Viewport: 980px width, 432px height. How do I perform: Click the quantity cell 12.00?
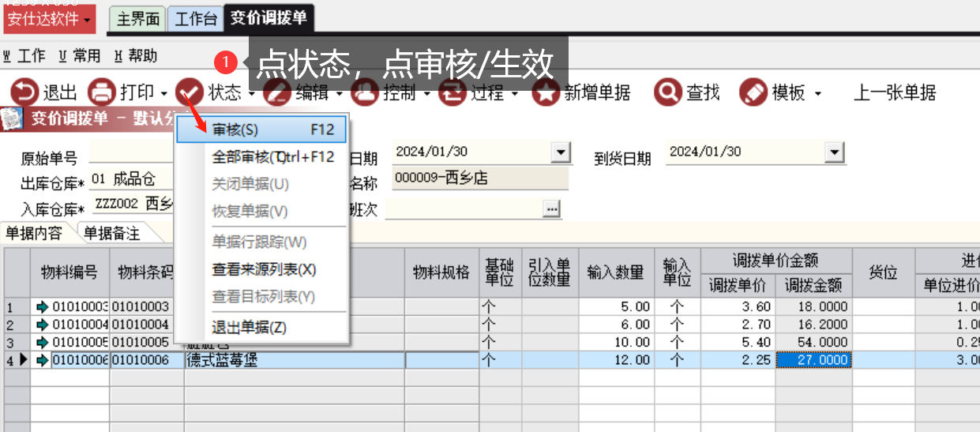[x=616, y=360]
